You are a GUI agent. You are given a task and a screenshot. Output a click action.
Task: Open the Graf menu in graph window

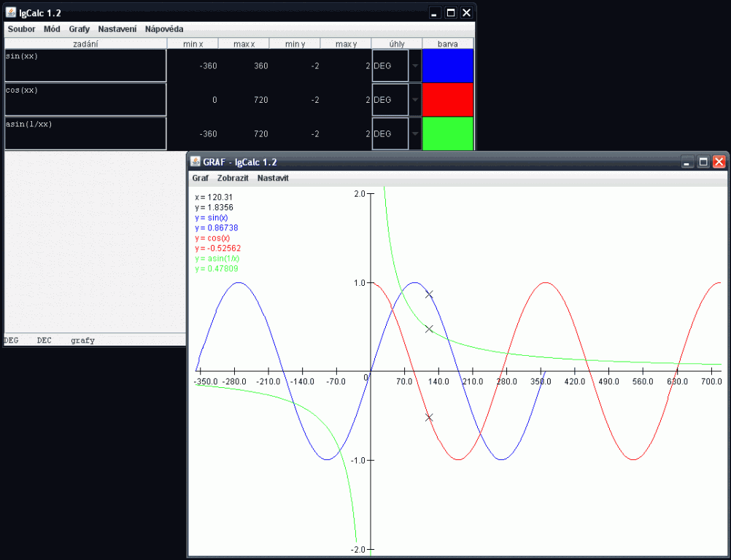(200, 178)
